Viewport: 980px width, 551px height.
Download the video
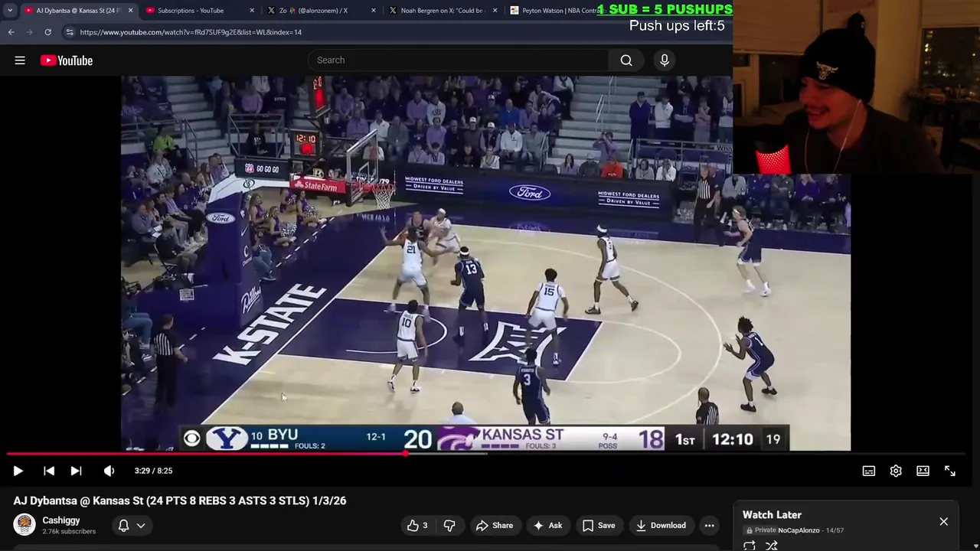coord(661,525)
